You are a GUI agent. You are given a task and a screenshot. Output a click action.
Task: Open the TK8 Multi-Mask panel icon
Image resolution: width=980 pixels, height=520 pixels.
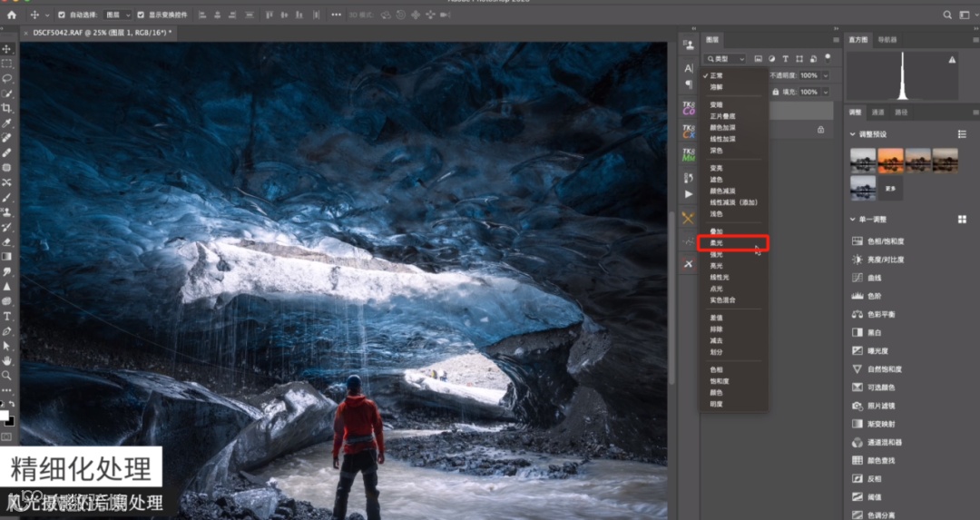point(688,154)
